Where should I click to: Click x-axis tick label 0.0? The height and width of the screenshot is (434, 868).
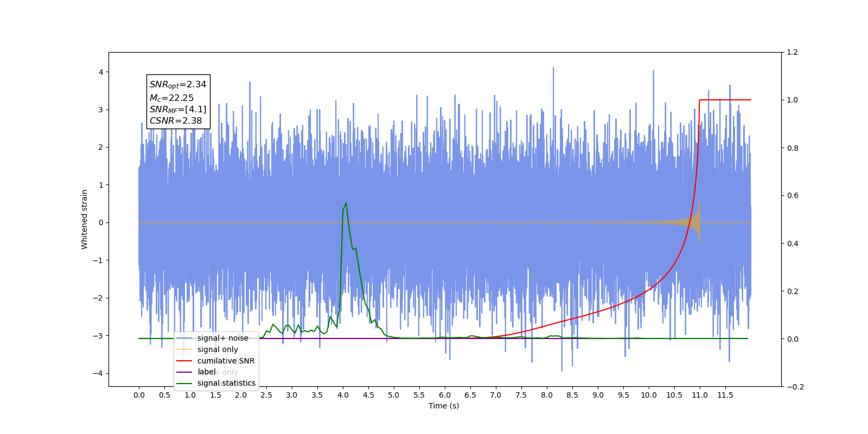click(139, 395)
